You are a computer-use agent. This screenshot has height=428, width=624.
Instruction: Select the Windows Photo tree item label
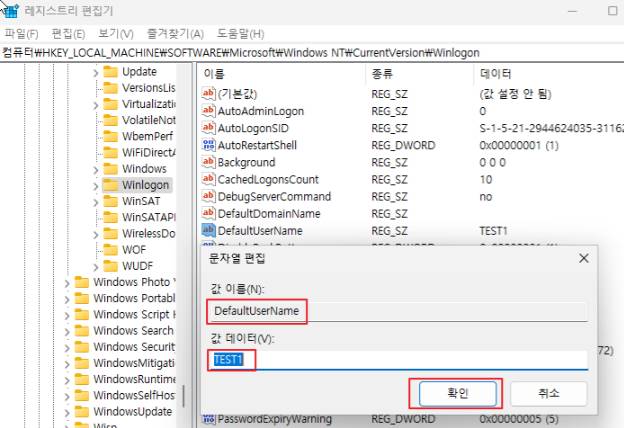[134, 282]
